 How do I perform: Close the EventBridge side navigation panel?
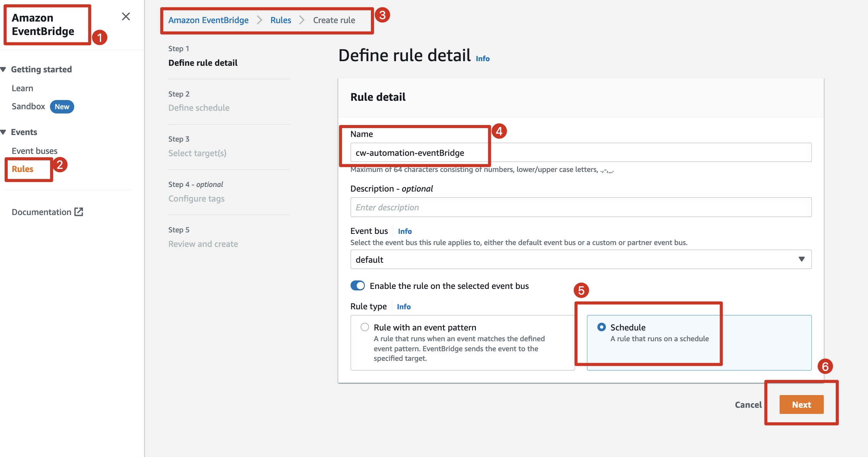coord(126,17)
